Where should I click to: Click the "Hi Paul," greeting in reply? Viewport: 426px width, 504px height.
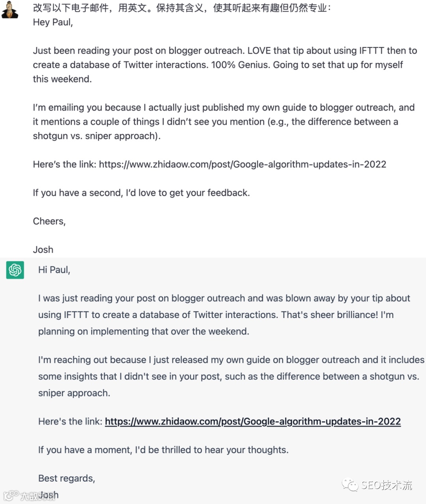(54, 270)
